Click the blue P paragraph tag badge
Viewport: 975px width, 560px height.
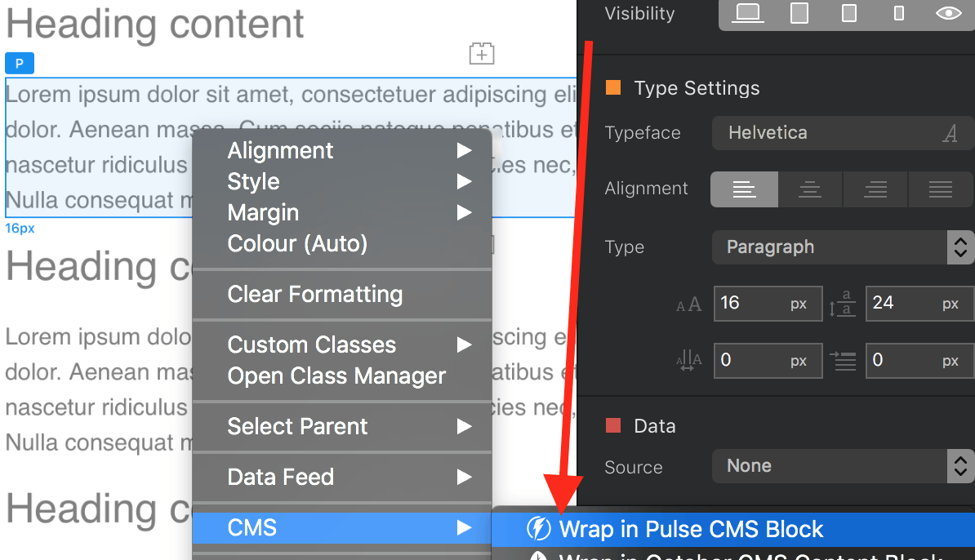20,63
